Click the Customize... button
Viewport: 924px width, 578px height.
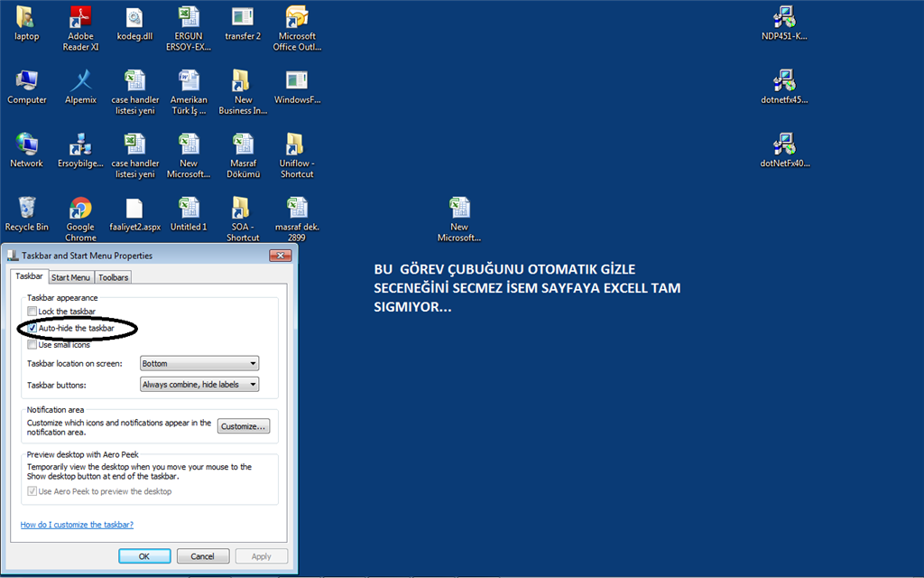click(x=244, y=426)
